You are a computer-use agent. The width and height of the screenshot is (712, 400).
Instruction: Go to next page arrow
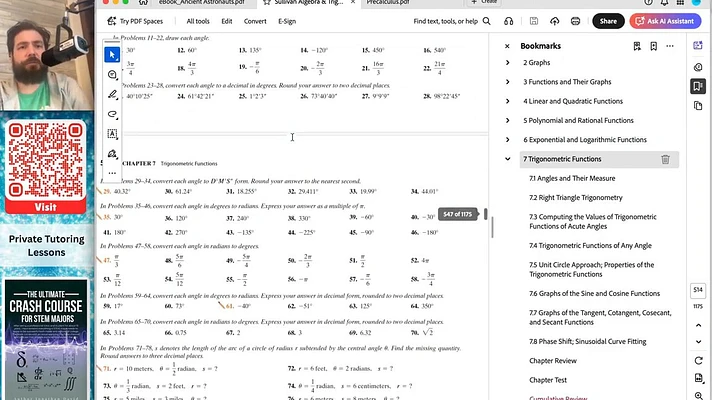coord(698,341)
